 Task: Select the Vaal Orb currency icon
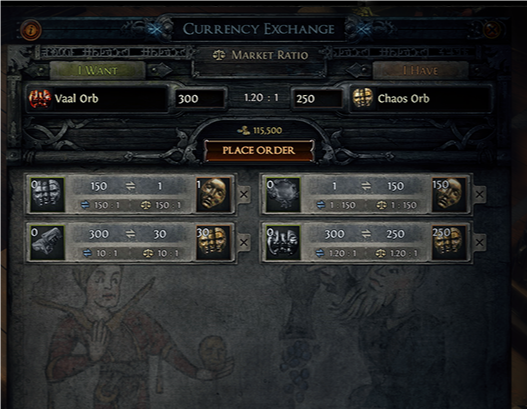[40, 98]
